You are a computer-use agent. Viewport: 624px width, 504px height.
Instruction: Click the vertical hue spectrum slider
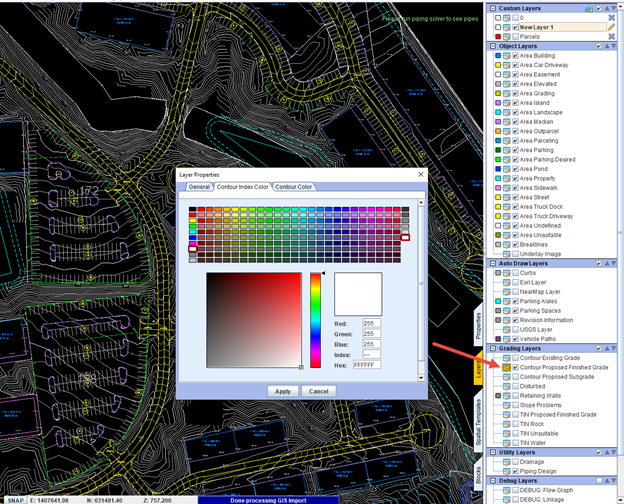click(x=315, y=320)
